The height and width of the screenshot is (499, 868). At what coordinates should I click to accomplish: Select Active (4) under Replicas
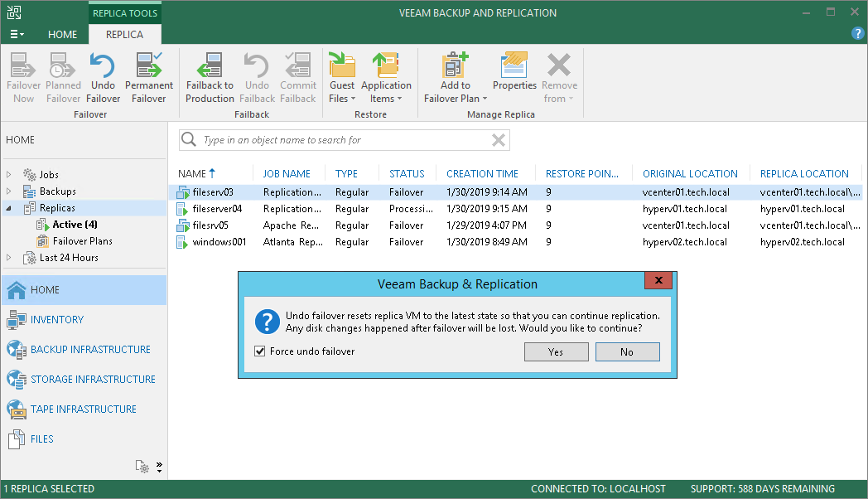coord(75,225)
